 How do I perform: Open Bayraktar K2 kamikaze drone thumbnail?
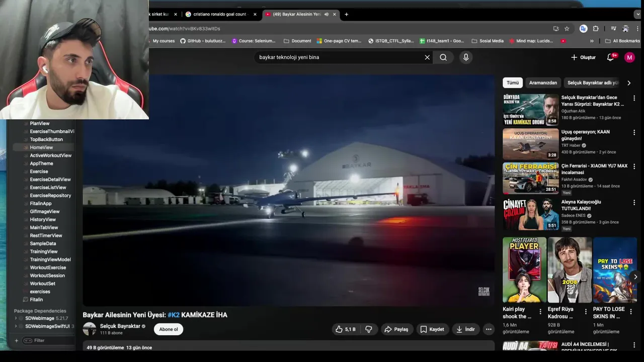530,109
